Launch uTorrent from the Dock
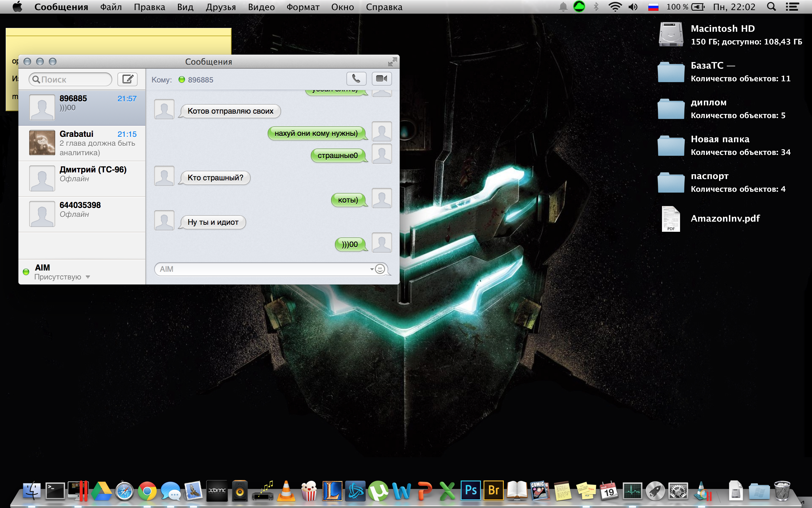Screen dimensions: 812x508 tap(378, 491)
